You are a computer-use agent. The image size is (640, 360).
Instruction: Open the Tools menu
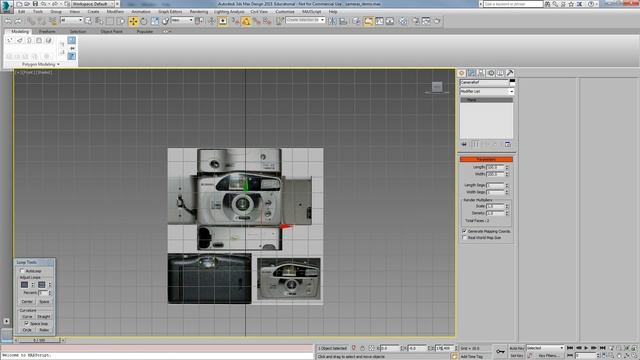click(x=38, y=12)
